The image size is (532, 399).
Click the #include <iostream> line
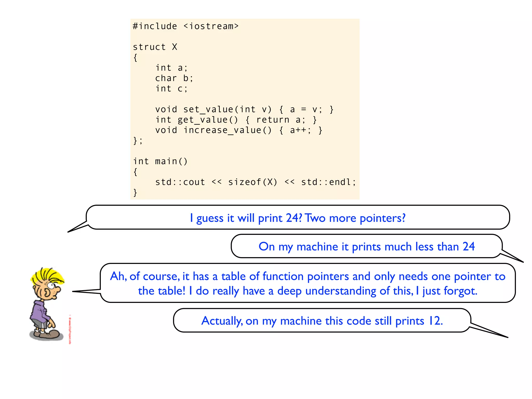point(185,26)
